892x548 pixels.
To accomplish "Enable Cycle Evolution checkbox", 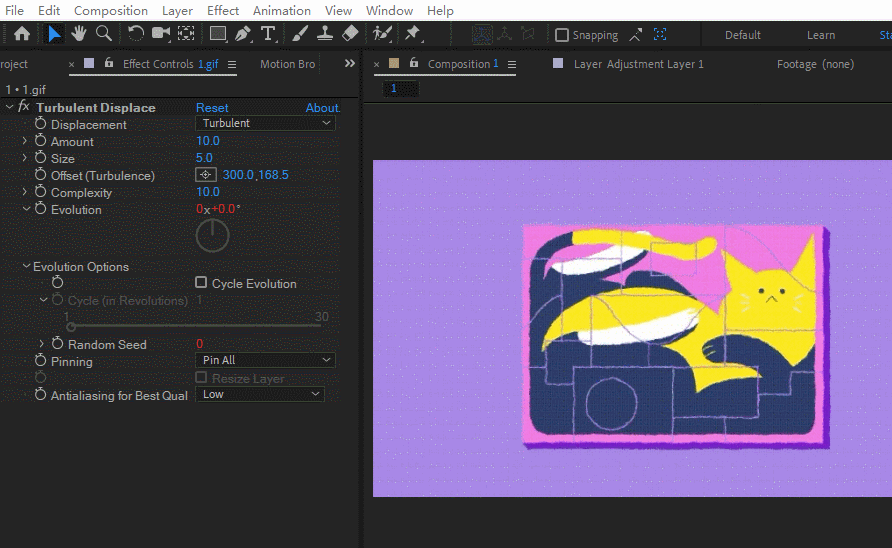I will click(x=201, y=282).
